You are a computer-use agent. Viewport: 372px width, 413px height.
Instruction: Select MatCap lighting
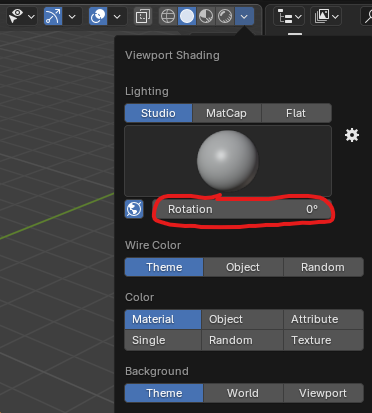coord(227,113)
